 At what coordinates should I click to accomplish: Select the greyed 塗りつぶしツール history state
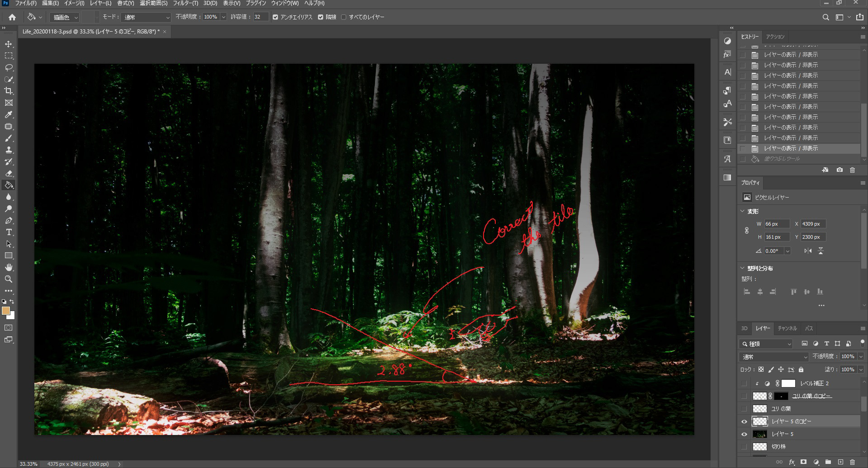pyautogui.click(x=782, y=159)
